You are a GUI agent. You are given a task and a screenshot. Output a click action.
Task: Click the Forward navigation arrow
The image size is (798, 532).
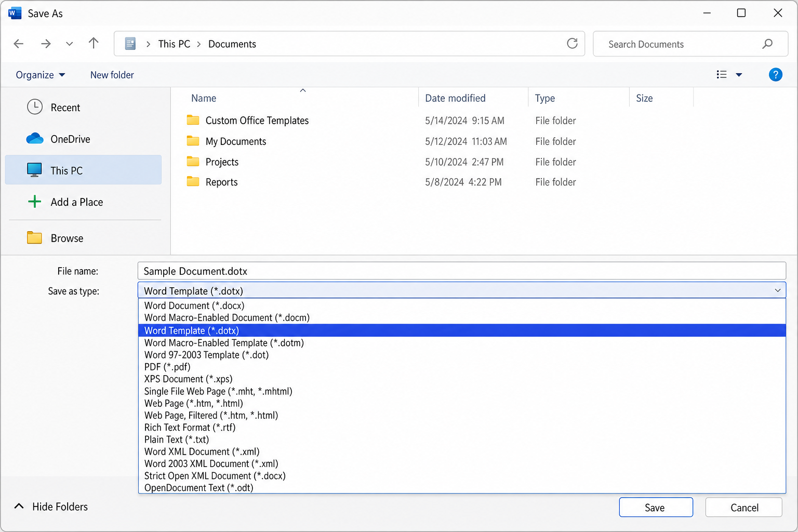click(x=46, y=44)
